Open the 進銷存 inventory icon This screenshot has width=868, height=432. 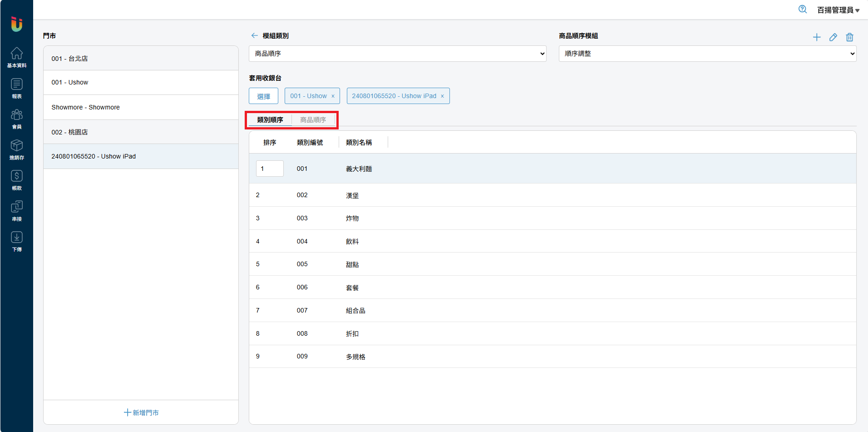(x=17, y=149)
